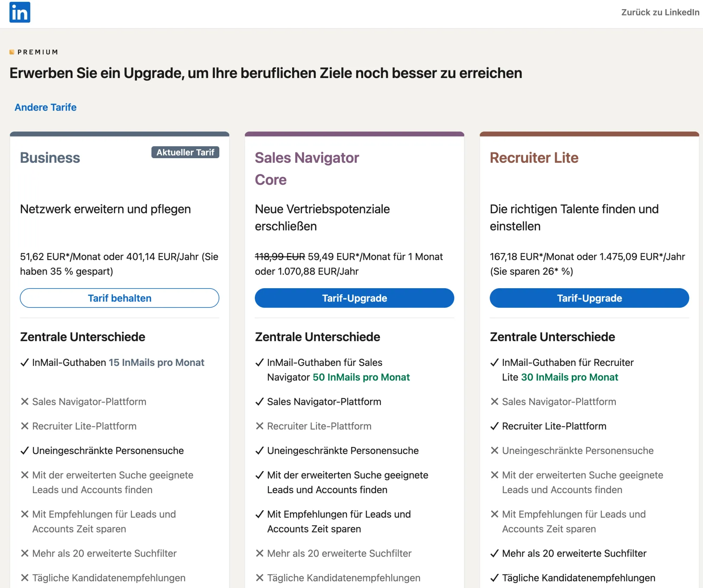Screen dimensions: 703x588
Task: Click checkmark beside Recruiter Lite-Plattform in Recruiter Lite card
Action: (x=494, y=426)
